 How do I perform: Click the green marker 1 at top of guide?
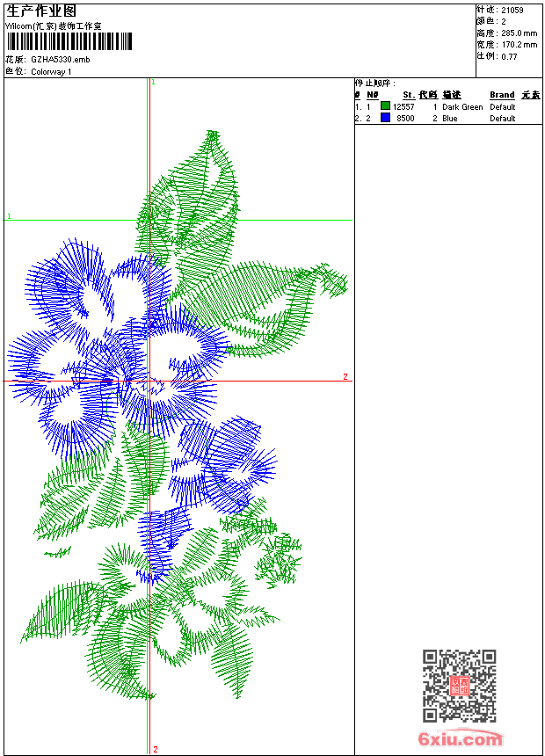click(154, 82)
